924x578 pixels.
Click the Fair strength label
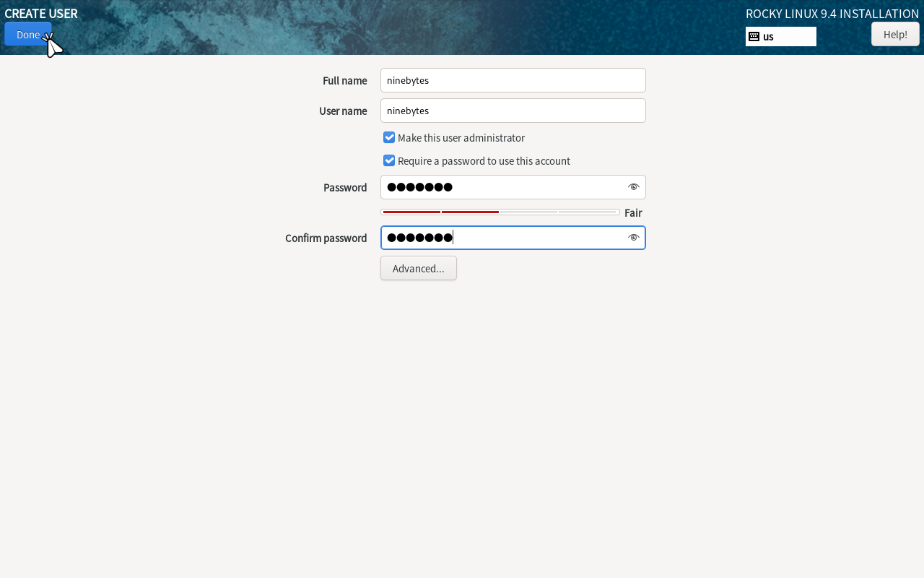click(x=633, y=212)
